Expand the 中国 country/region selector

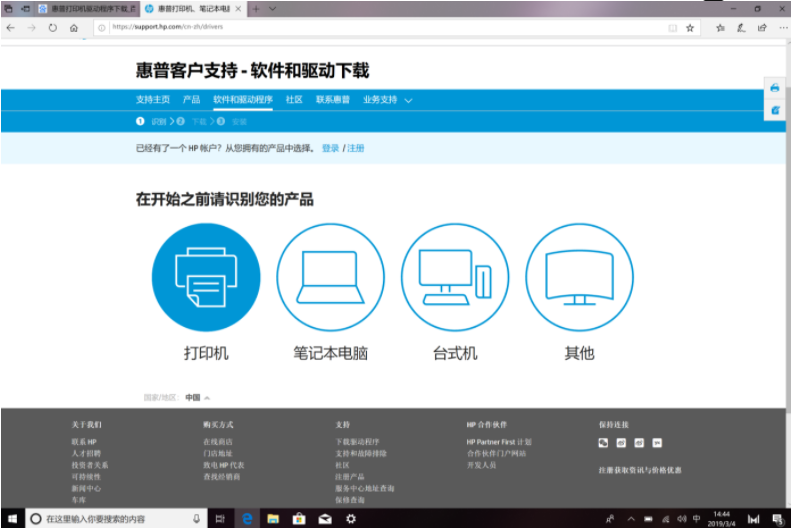pyautogui.click(x=197, y=397)
